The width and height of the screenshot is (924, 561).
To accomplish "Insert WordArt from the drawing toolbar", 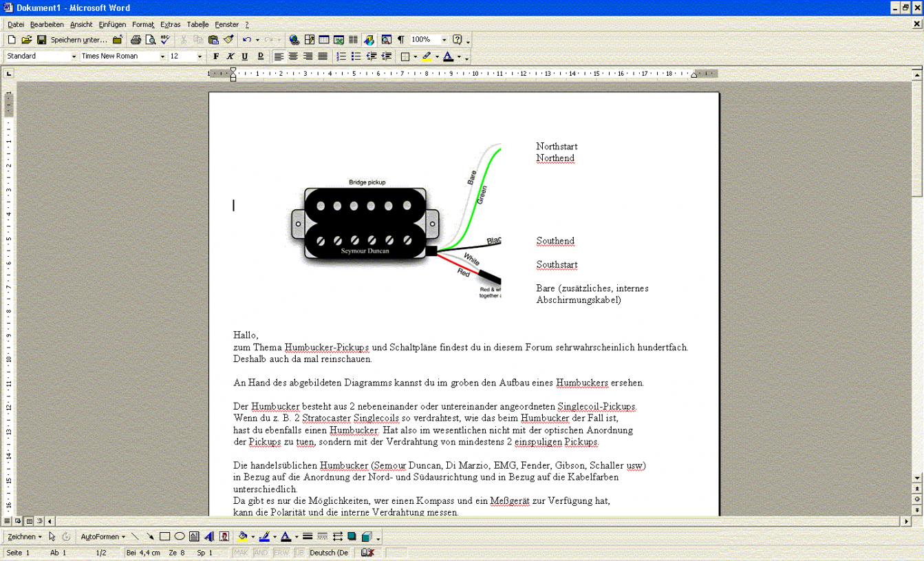I will [209, 536].
